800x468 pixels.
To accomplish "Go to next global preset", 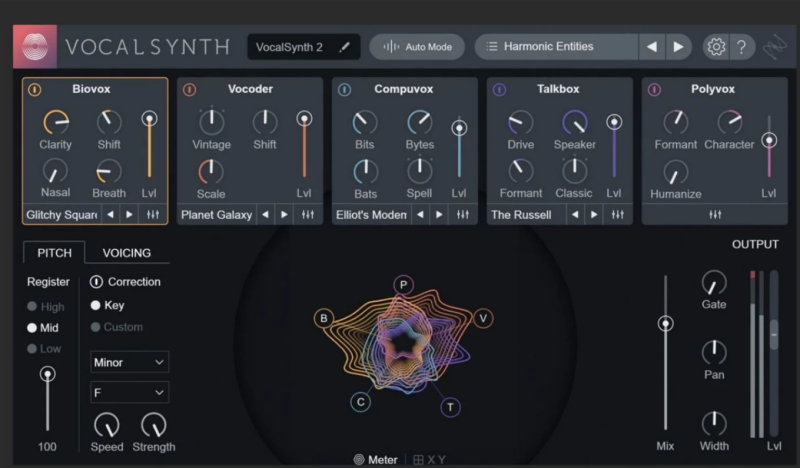I will pos(678,47).
